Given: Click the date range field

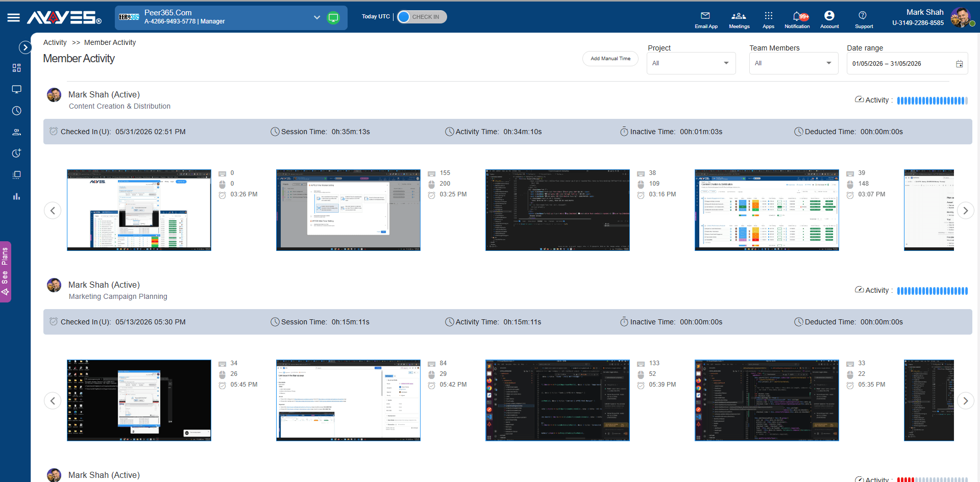Looking at the screenshot, I should pyautogui.click(x=907, y=64).
